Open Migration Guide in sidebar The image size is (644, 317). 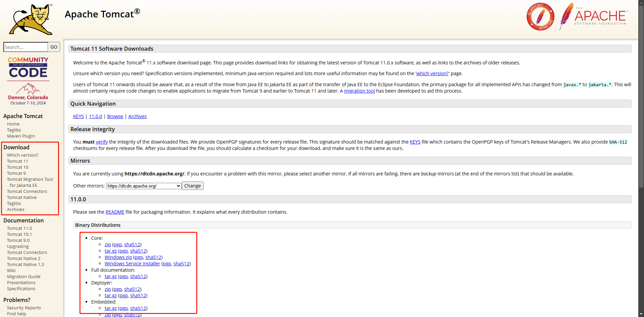point(24,277)
